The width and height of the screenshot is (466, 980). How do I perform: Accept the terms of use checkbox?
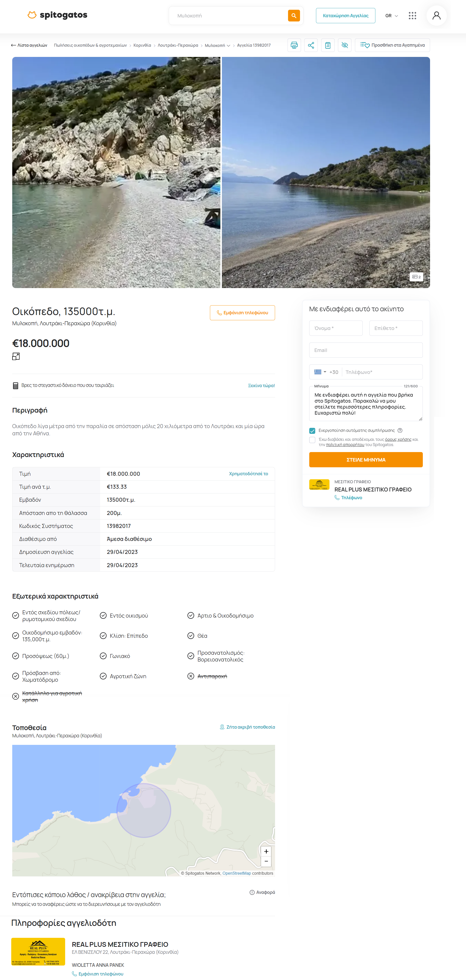point(312,440)
